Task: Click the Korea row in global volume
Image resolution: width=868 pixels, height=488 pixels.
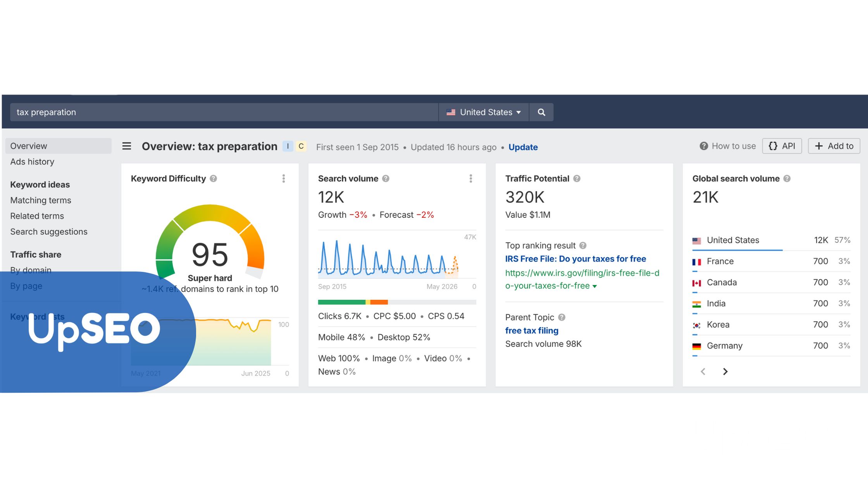Action: pos(771,325)
